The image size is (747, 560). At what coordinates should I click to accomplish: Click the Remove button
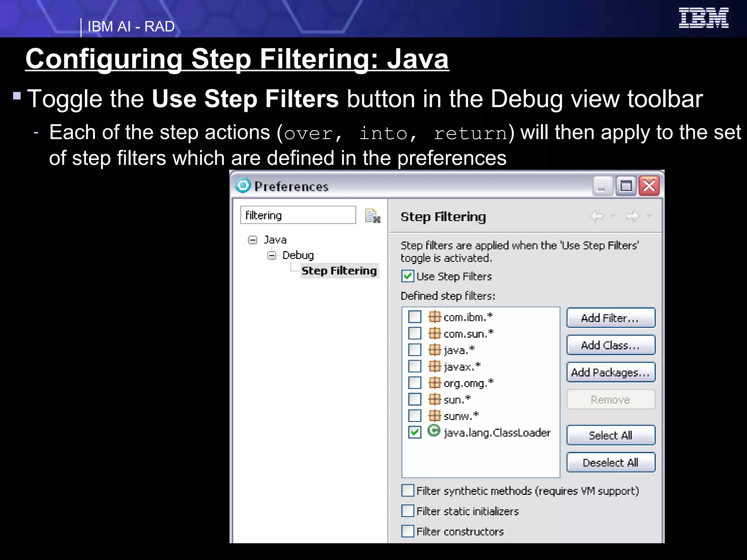tap(611, 400)
